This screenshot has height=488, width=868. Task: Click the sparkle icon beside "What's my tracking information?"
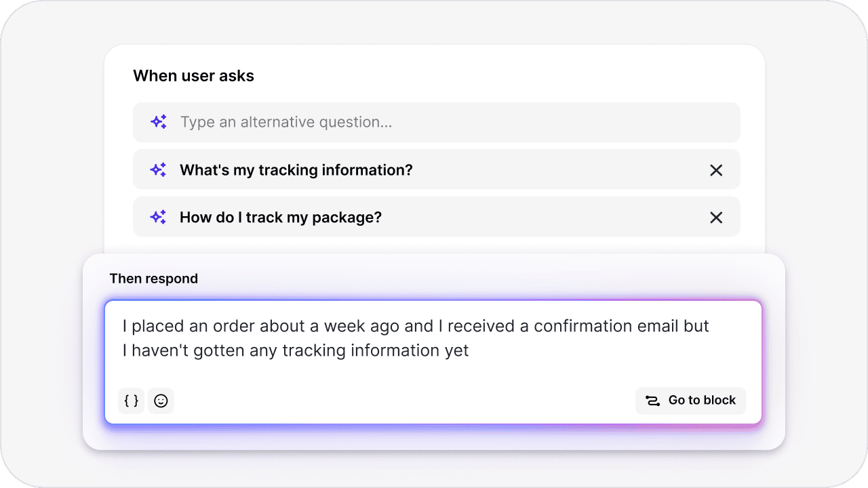pos(158,169)
